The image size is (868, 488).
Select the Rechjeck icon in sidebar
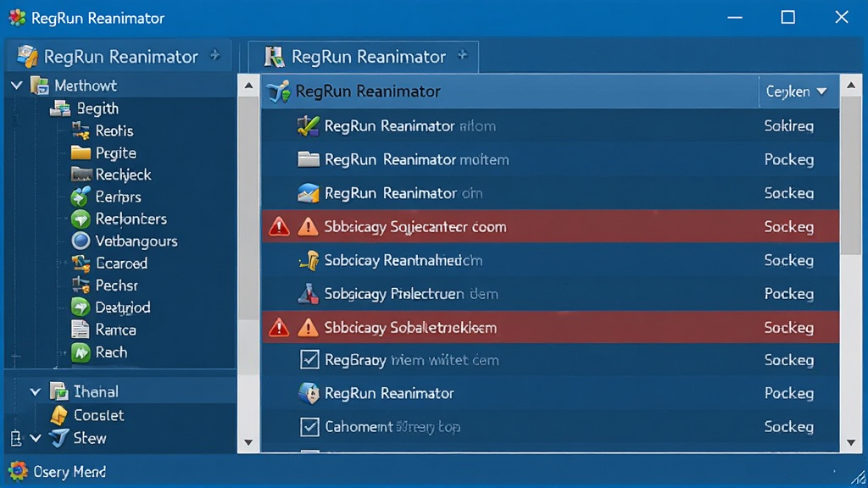click(x=81, y=175)
